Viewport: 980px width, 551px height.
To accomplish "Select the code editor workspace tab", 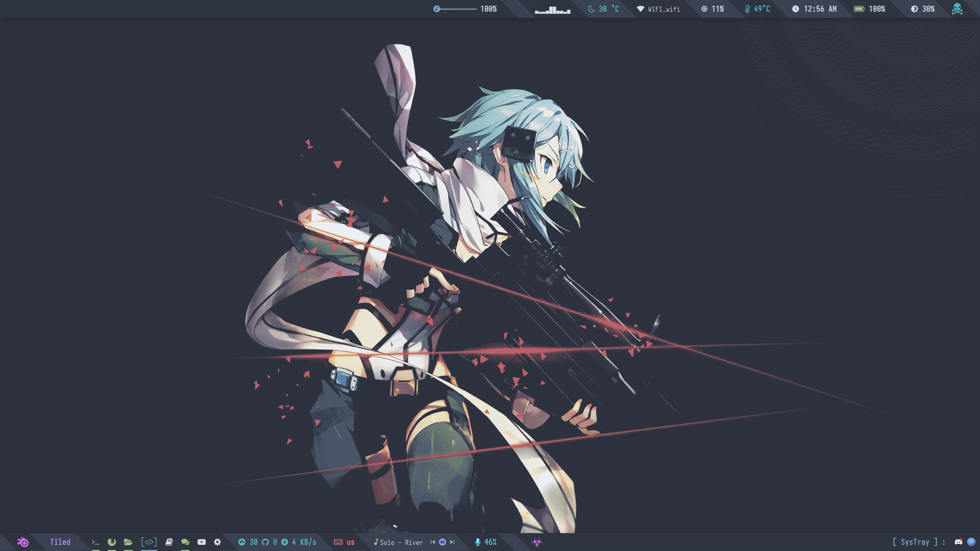I will [149, 542].
